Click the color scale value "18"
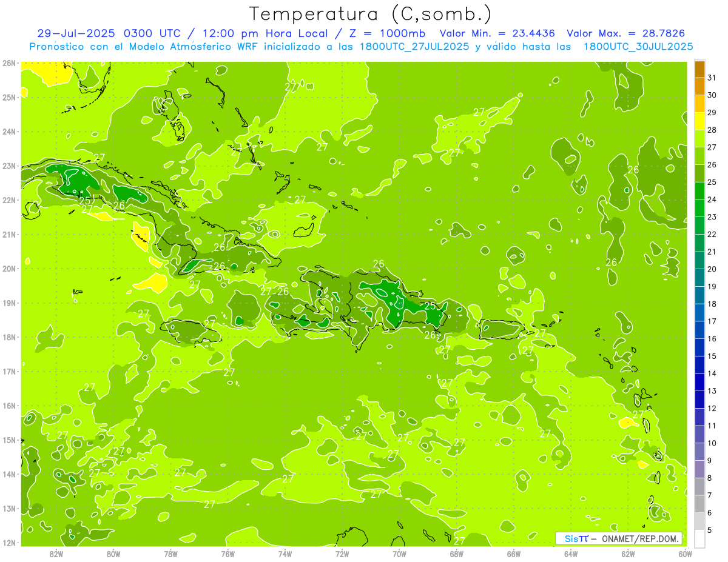The height and width of the screenshot is (562, 728). tap(712, 304)
